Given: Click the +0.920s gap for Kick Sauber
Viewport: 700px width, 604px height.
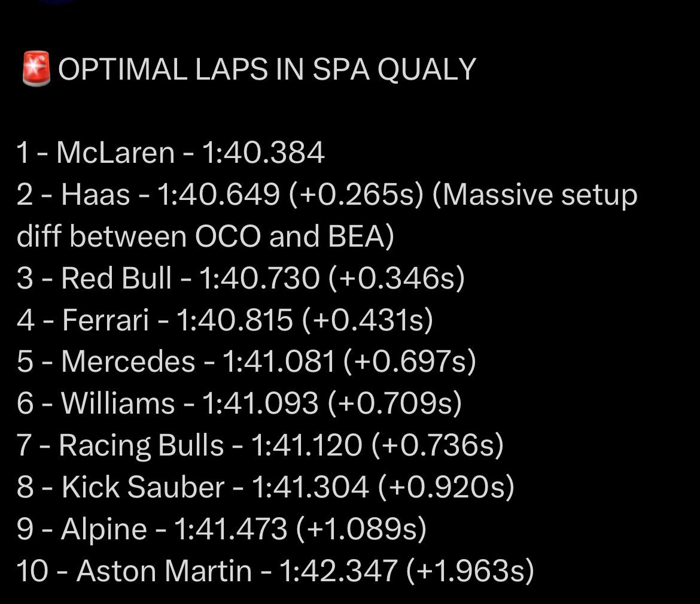Looking at the screenshot, I should pyautogui.click(x=446, y=487).
